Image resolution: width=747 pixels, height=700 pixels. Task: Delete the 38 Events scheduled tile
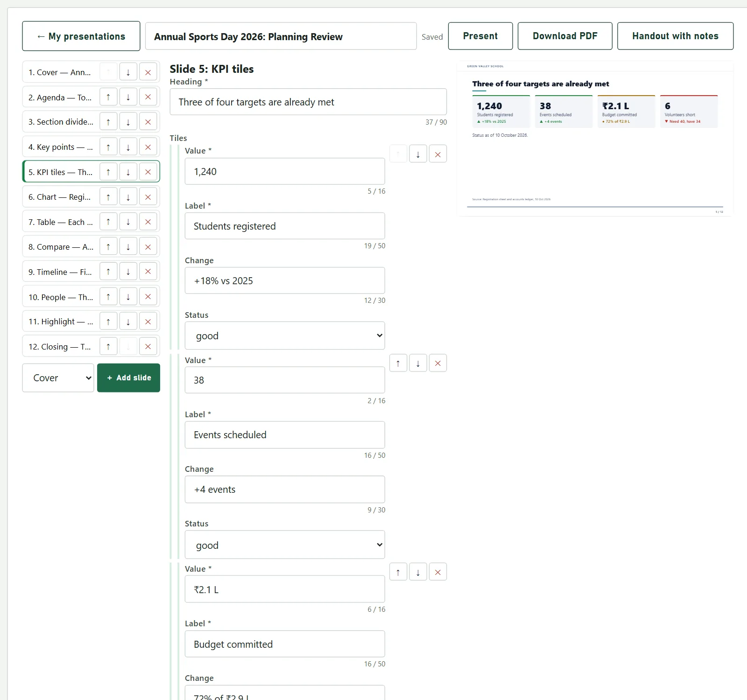pos(438,363)
